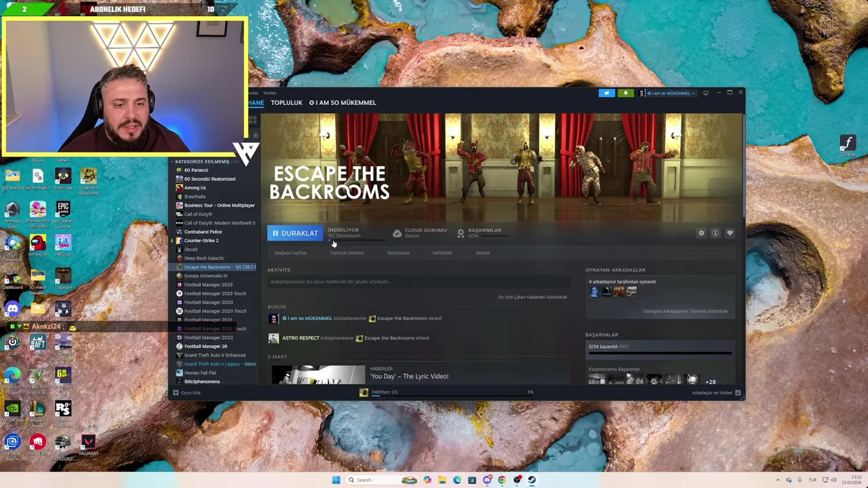
Task: Select Business Tour - Online Multiplayer
Action: coord(219,205)
